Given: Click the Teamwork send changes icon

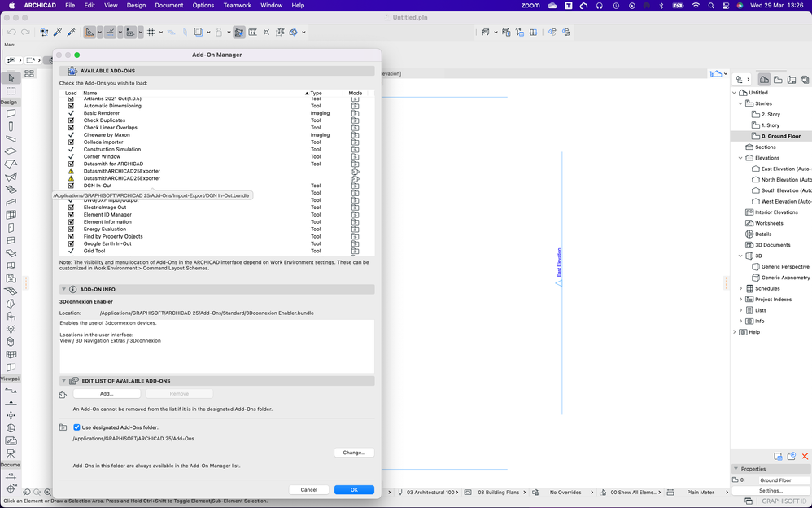Looking at the screenshot, I should (x=552, y=32).
